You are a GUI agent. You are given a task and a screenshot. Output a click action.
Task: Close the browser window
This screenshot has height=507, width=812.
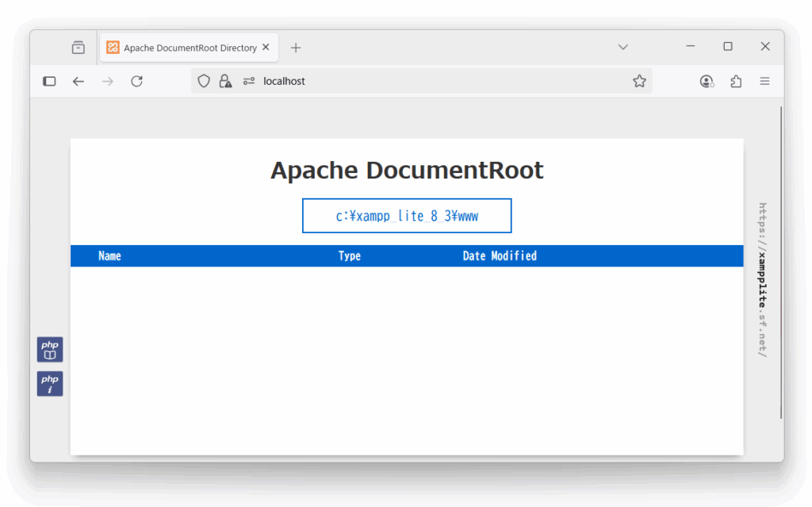coord(765,46)
